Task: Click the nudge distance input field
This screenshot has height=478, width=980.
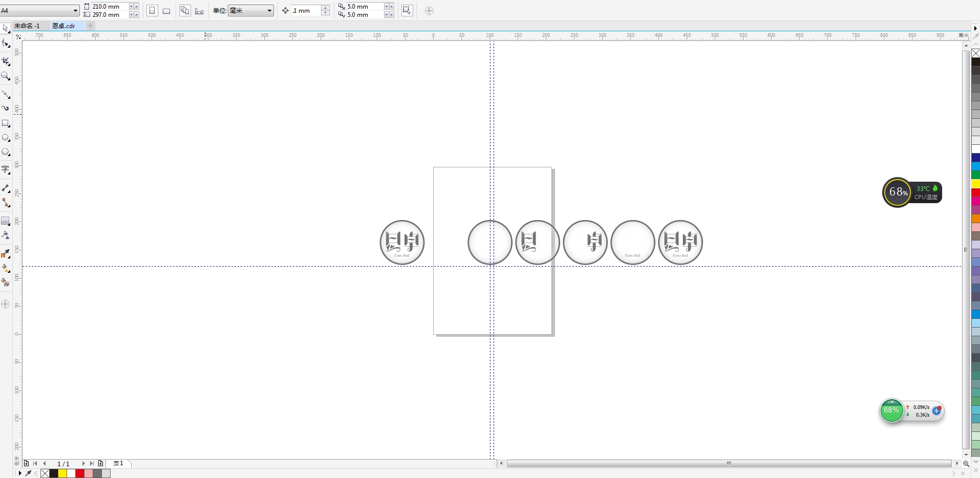Action: (306, 11)
